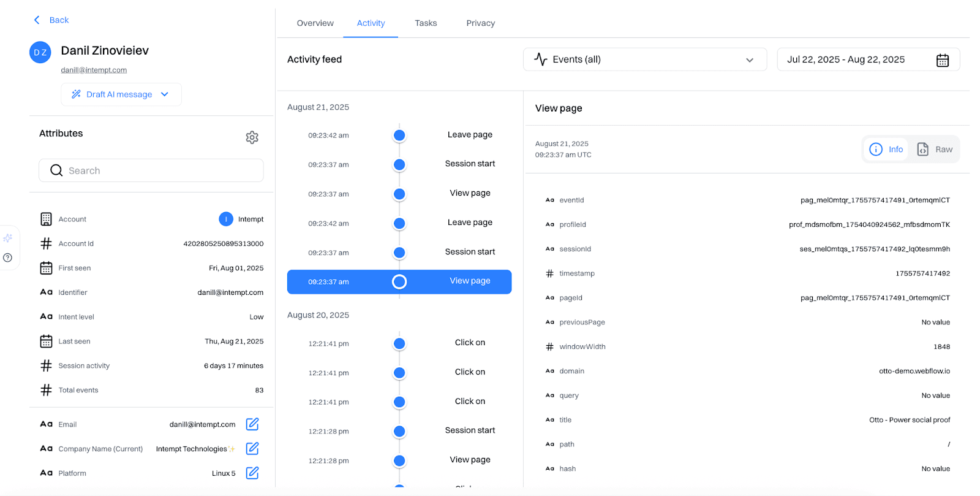The height and width of the screenshot is (496, 980).
Task: Edit the Email attribute pencil icon
Action: (x=252, y=424)
